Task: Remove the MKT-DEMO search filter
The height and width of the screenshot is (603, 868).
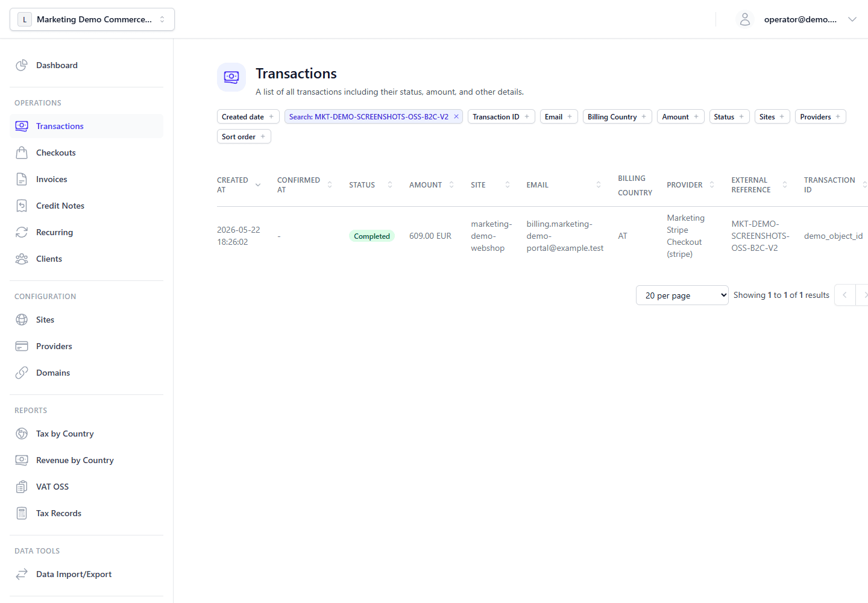Action: pyautogui.click(x=456, y=116)
